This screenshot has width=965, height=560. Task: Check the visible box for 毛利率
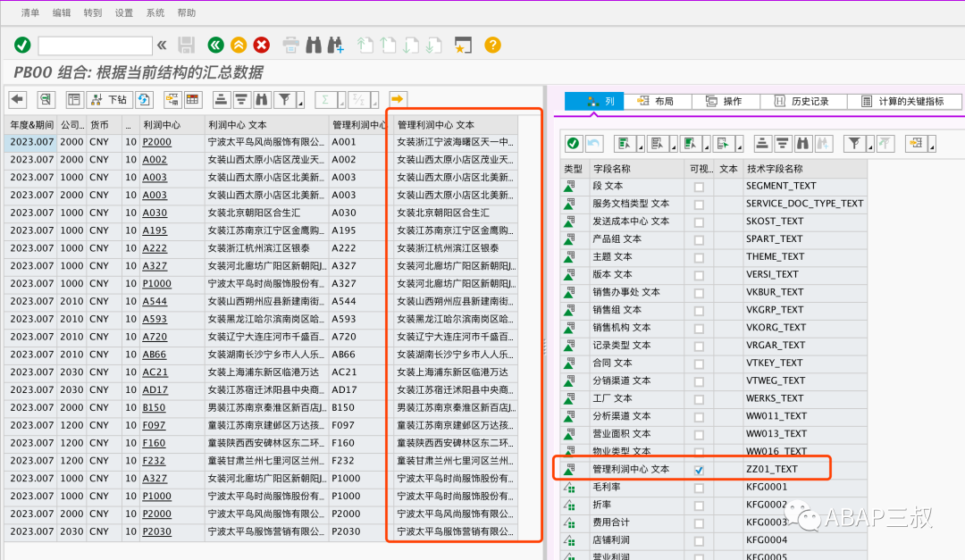point(699,488)
